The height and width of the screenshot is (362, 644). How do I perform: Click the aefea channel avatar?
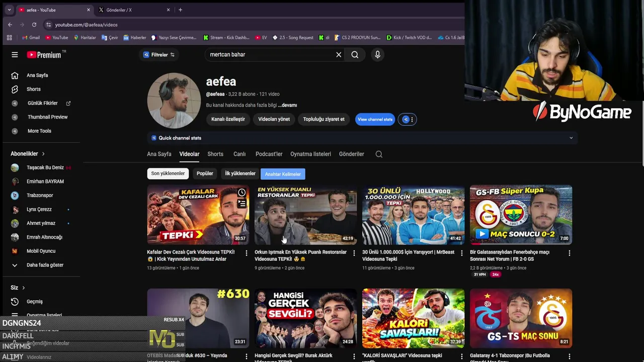174,101
